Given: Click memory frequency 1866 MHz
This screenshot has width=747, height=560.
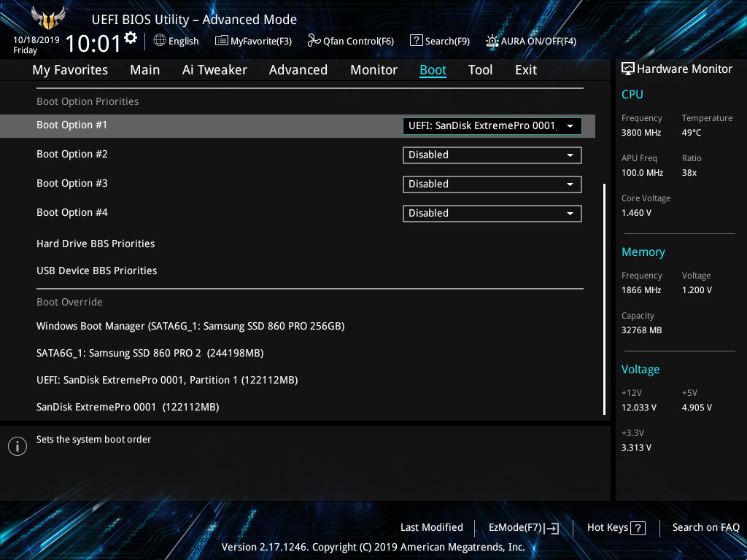Looking at the screenshot, I should point(641,290).
